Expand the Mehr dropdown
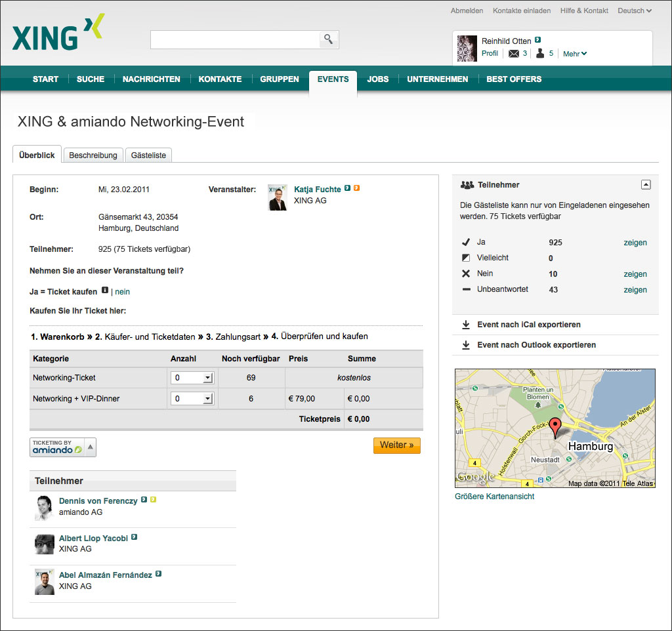The width and height of the screenshot is (672, 631). [575, 54]
